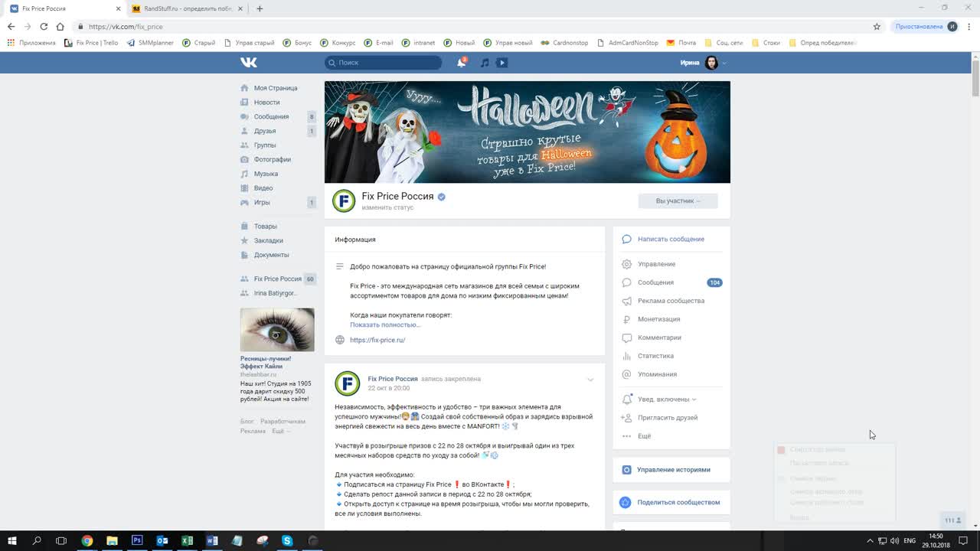The width and height of the screenshot is (980, 551).
Task: Open Статистика chart icon
Action: tap(627, 356)
